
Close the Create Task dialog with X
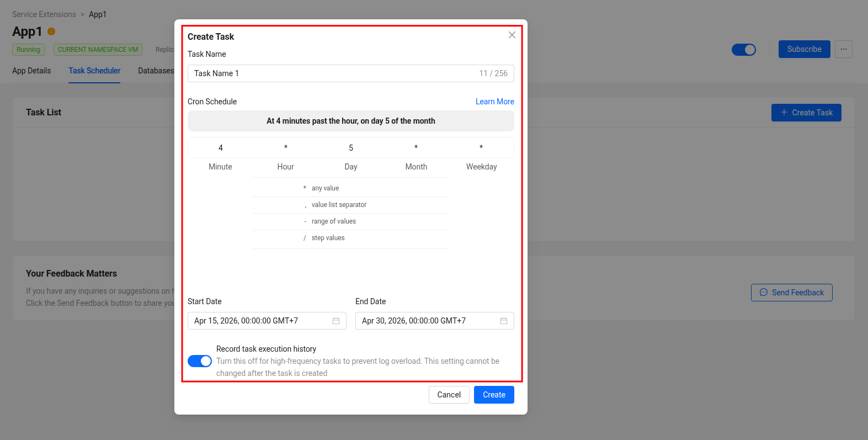[x=512, y=35]
